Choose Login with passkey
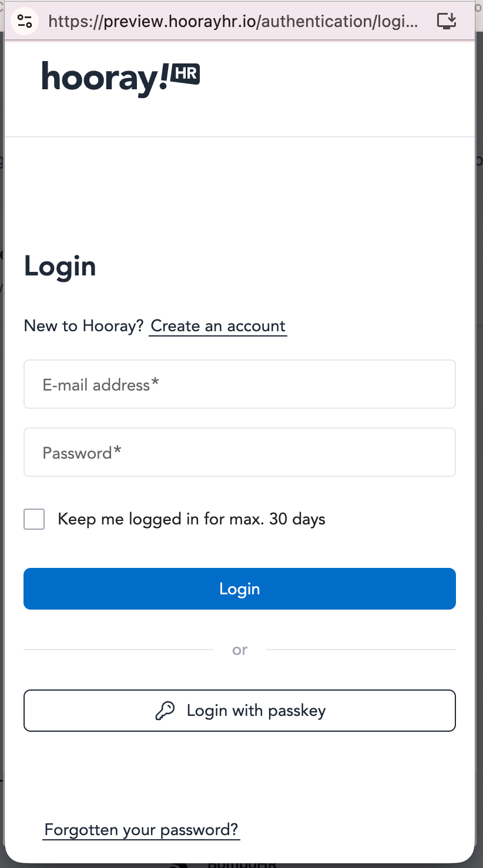The height and width of the screenshot is (868, 483). 240,711
